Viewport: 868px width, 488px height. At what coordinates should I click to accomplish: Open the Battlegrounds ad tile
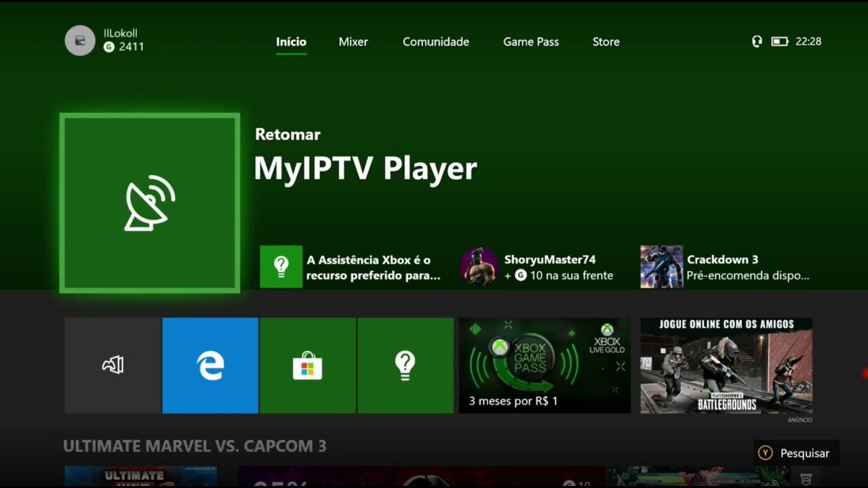coord(726,365)
